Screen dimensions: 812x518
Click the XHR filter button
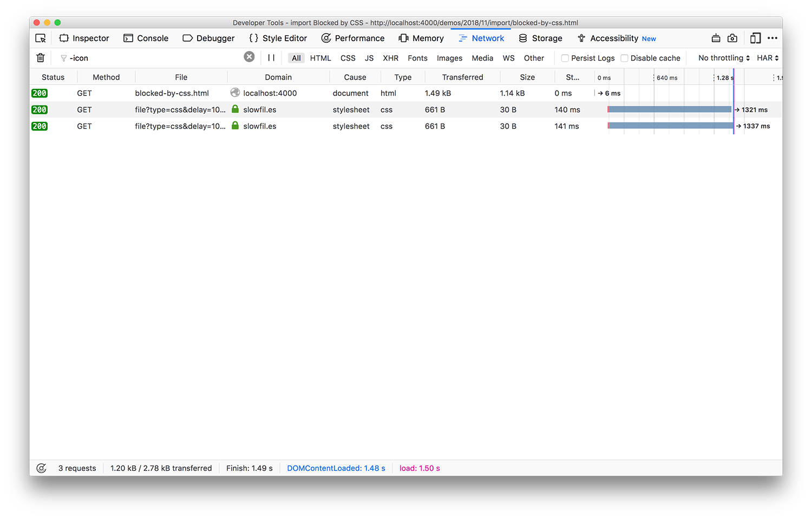pyautogui.click(x=390, y=58)
